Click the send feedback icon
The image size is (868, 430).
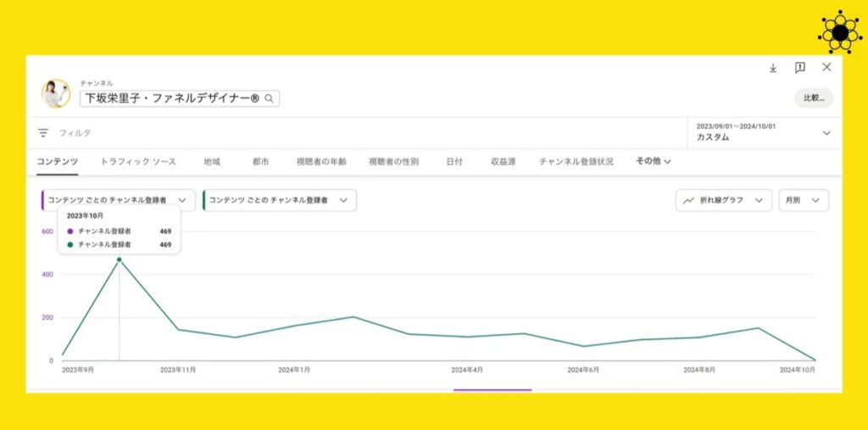[x=799, y=68]
